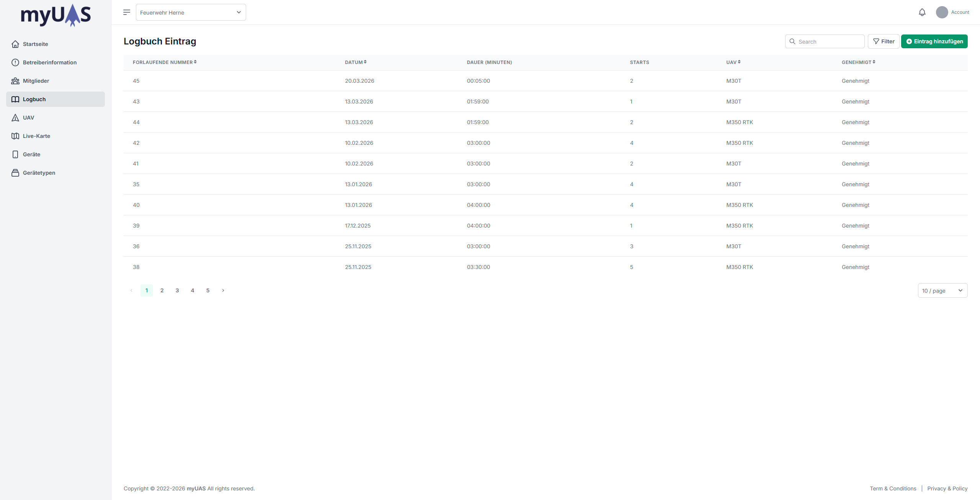This screenshot has width=980, height=500.
Task: Open the 10 / page size dropdown
Action: coord(942,290)
